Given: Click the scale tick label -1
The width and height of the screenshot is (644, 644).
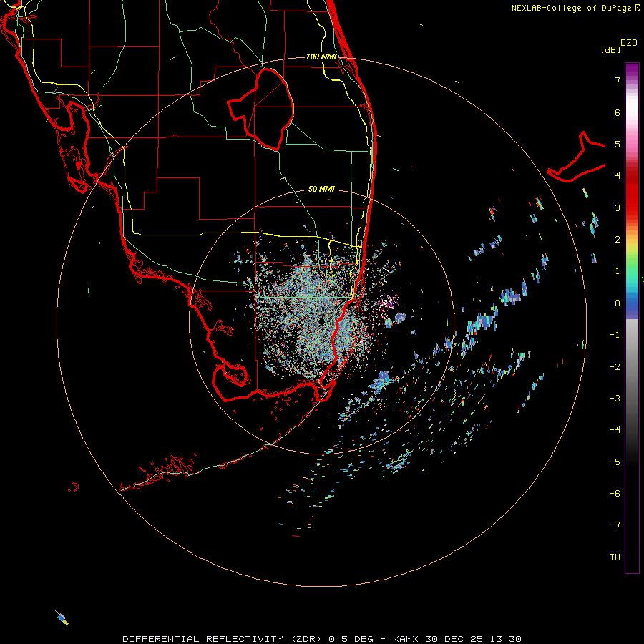Looking at the screenshot, I should click(x=615, y=335).
